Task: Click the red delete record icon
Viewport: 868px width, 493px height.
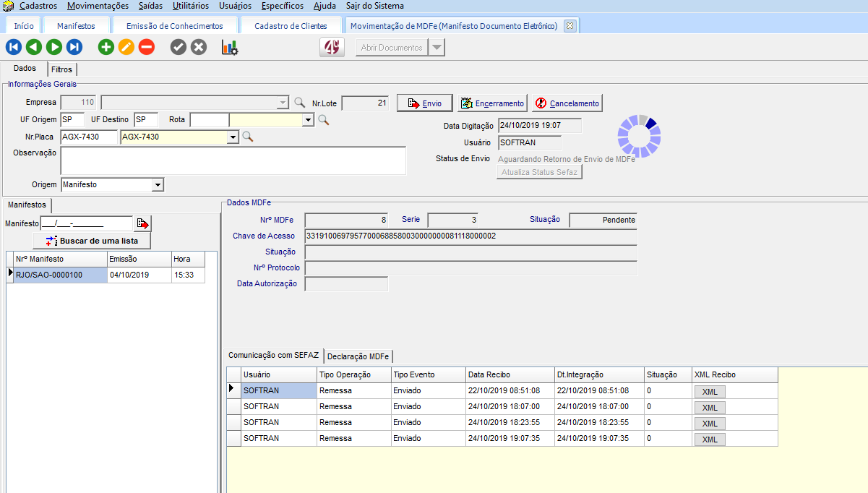Action: (147, 48)
